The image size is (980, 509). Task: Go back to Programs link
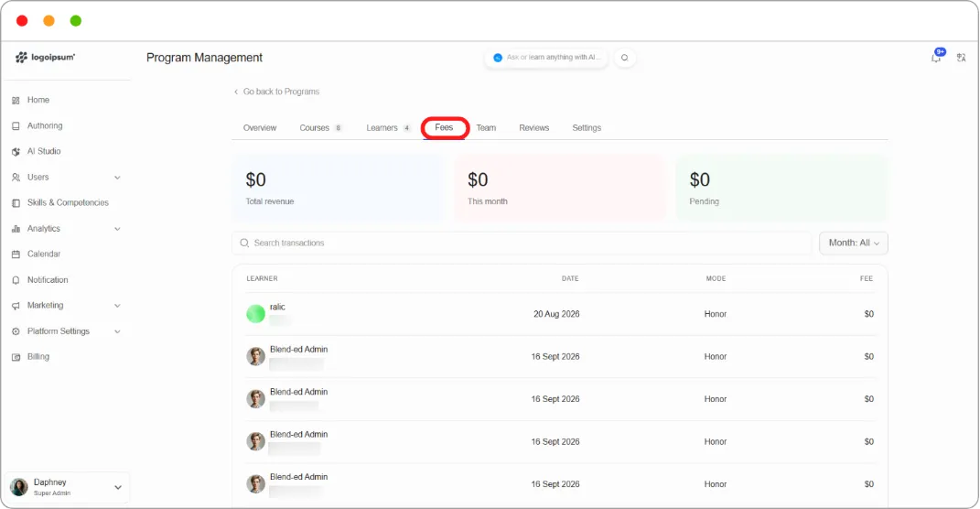(x=276, y=92)
